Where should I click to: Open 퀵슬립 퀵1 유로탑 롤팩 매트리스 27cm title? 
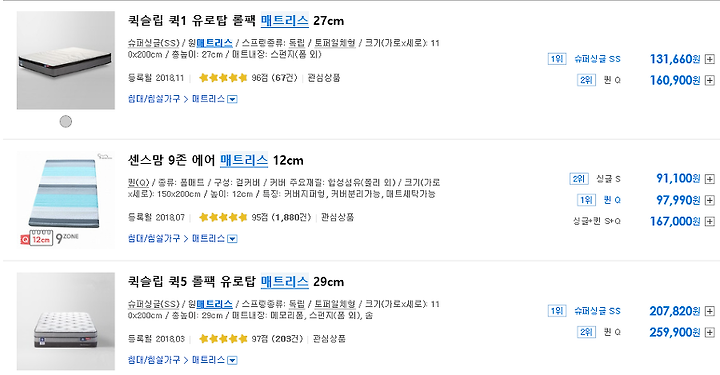click(236, 21)
